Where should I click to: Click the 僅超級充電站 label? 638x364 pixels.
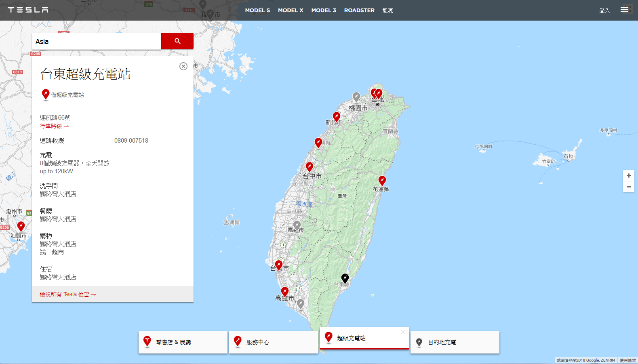pyautogui.click(x=67, y=95)
